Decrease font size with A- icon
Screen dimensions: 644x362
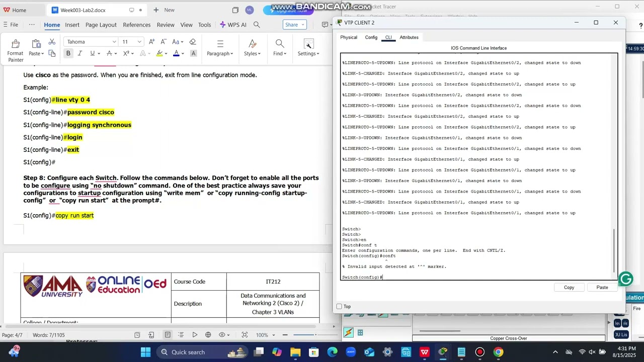163,42
